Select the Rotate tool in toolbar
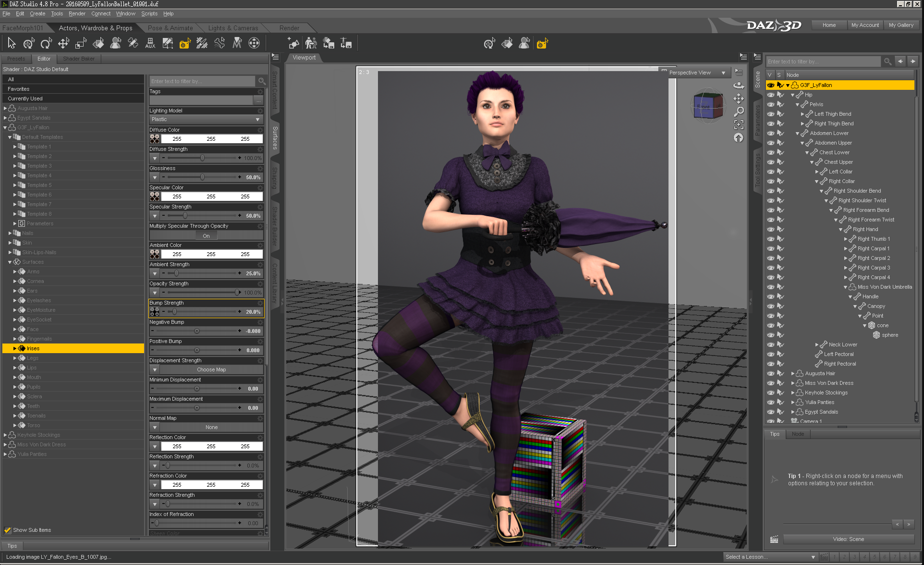The width and height of the screenshot is (924, 565). [x=46, y=44]
